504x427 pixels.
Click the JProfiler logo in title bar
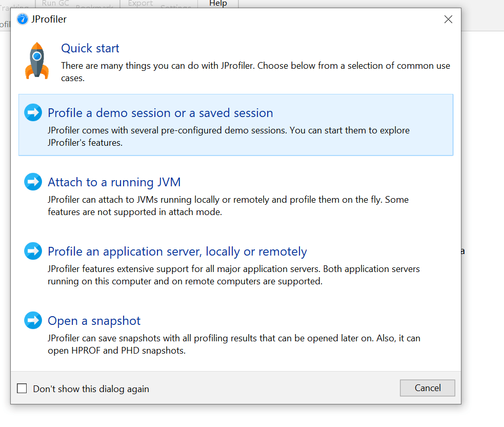(x=23, y=20)
